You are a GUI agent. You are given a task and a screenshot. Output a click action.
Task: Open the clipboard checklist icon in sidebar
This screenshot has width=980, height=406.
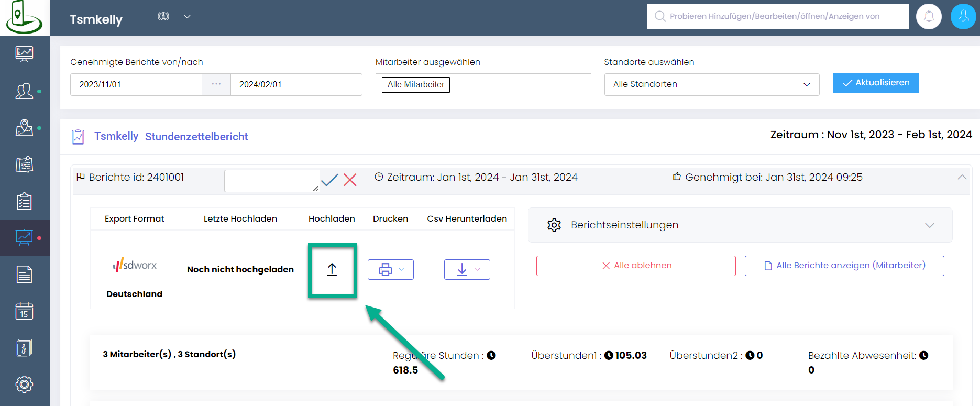pyautogui.click(x=24, y=201)
